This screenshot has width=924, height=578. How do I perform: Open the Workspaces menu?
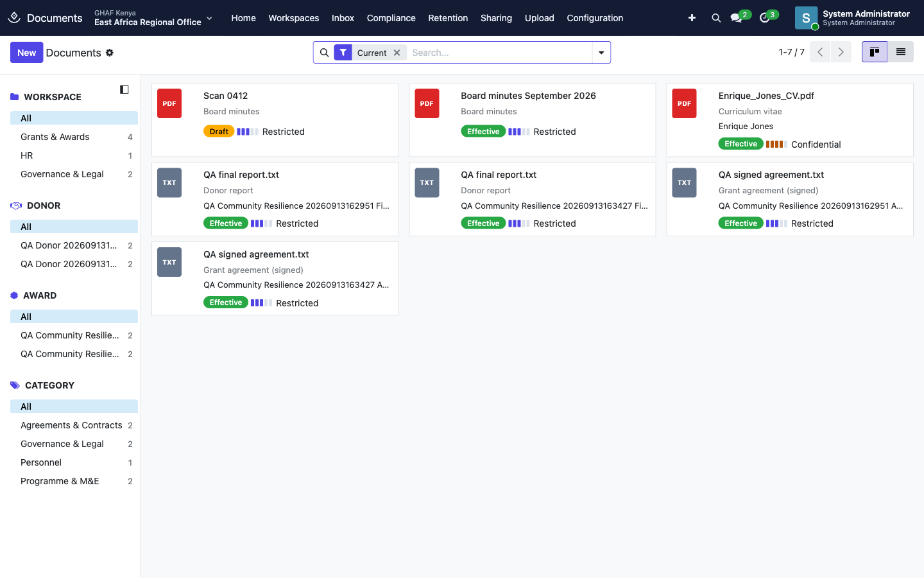point(294,18)
